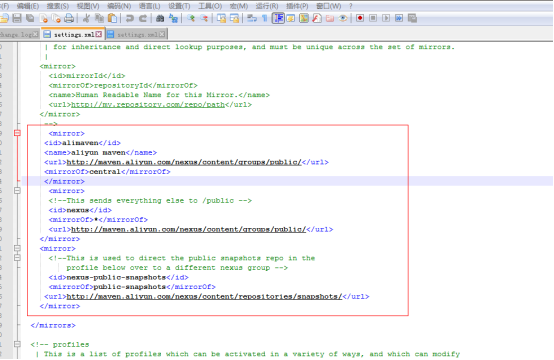Undo the last edit

[x=130, y=18]
